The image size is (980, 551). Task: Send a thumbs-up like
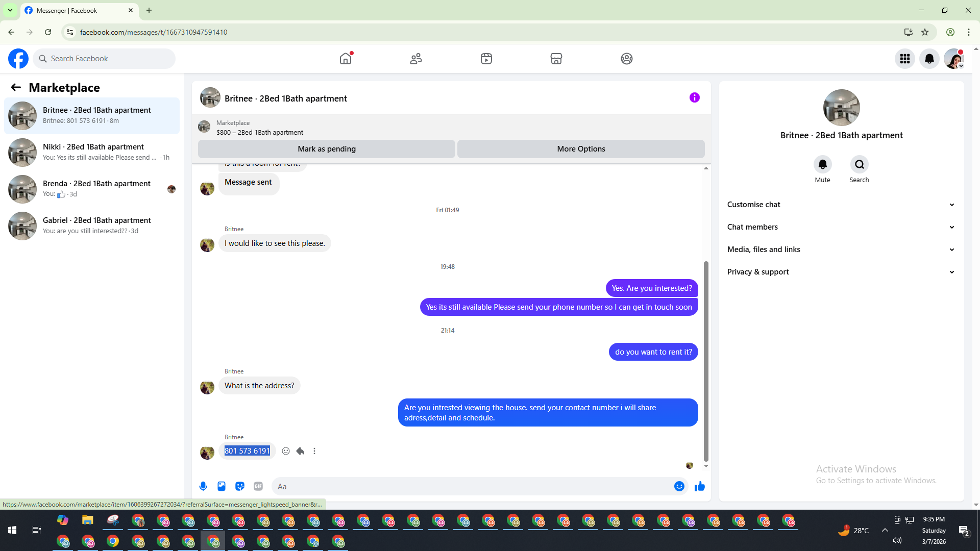pos(700,486)
